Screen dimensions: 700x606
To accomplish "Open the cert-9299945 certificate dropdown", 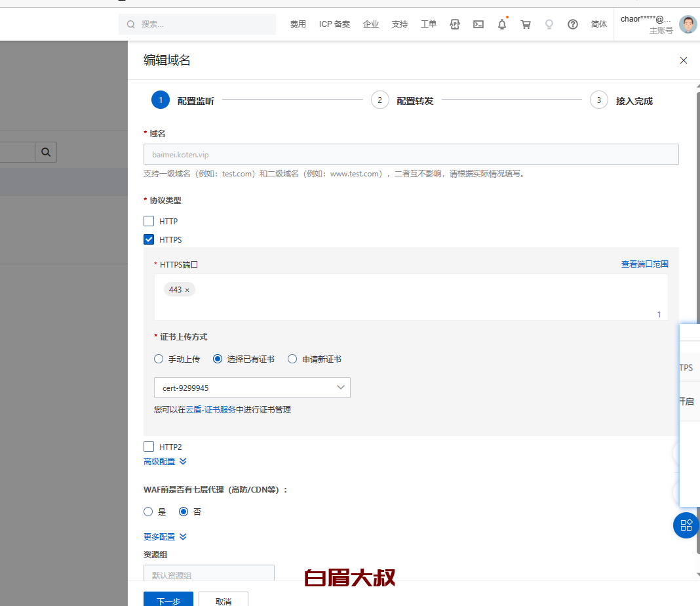I will coord(252,388).
